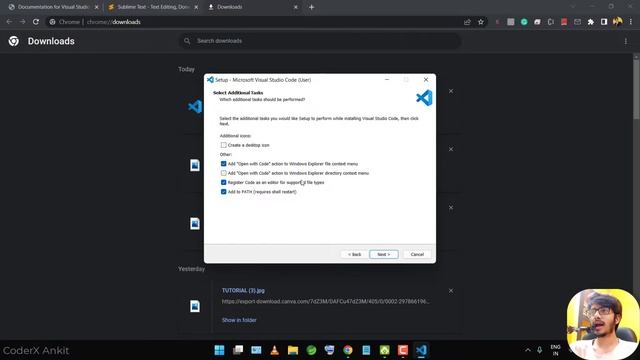Reload the page

pos(36,22)
